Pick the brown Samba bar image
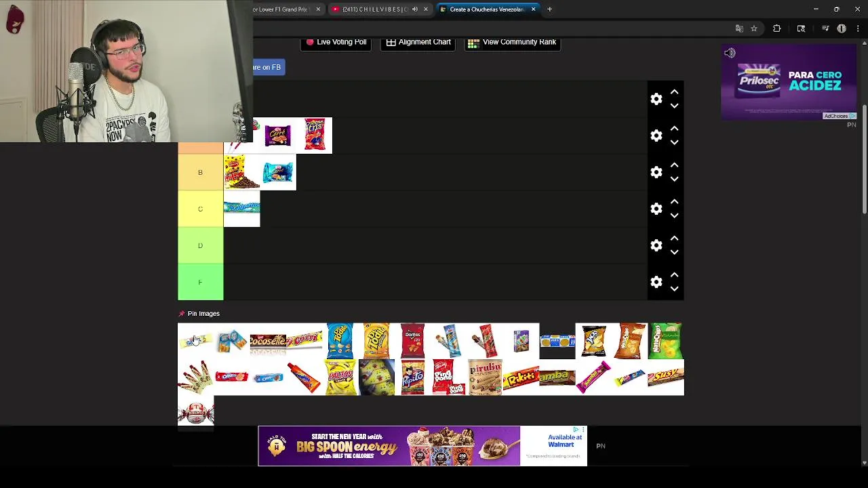The height and width of the screenshot is (488, 868). [557, 378]
